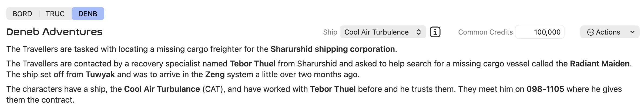The width and height of the screenshot is (644, 108).
Task: Click the Deneb Adventures heading
Action: coord(55,32)
